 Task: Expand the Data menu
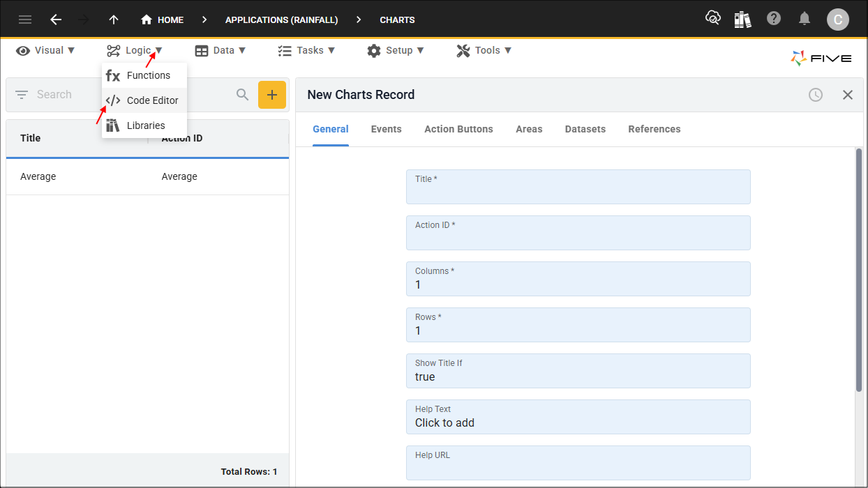[220, 50]
